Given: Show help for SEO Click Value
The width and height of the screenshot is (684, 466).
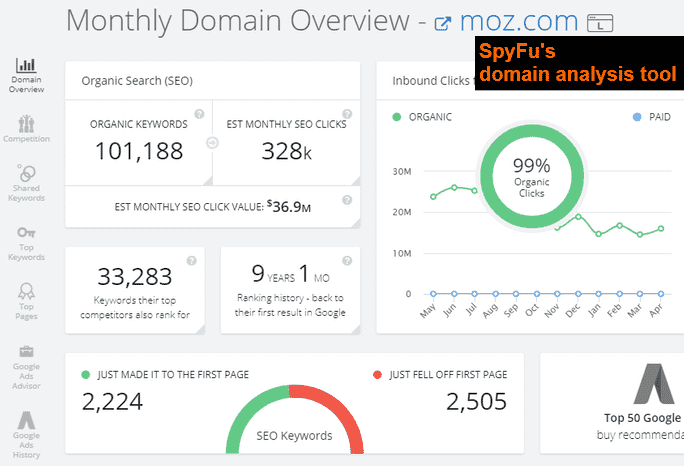Looking at the screenshot, I should click(347, 200).
